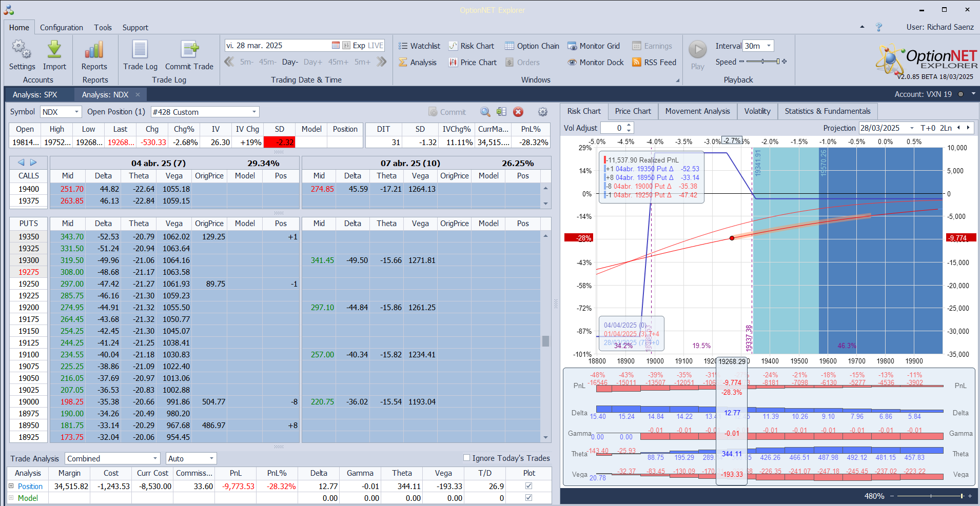Open the Projection date dropdown

(x=912, y=128)
